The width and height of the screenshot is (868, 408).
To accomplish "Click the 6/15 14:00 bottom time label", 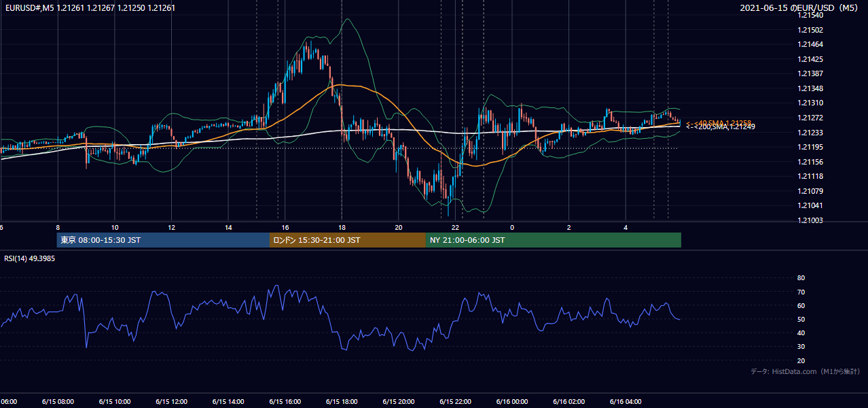I will 228,401.
